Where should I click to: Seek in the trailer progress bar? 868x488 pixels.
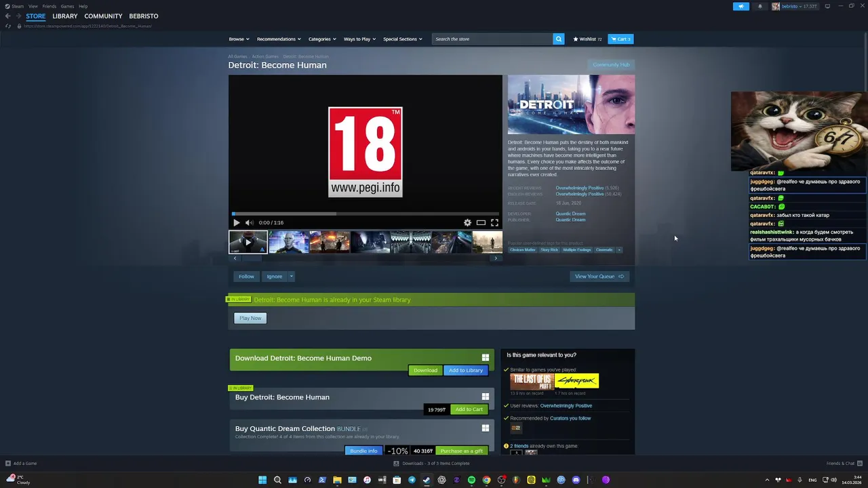(x=365, y=213)
